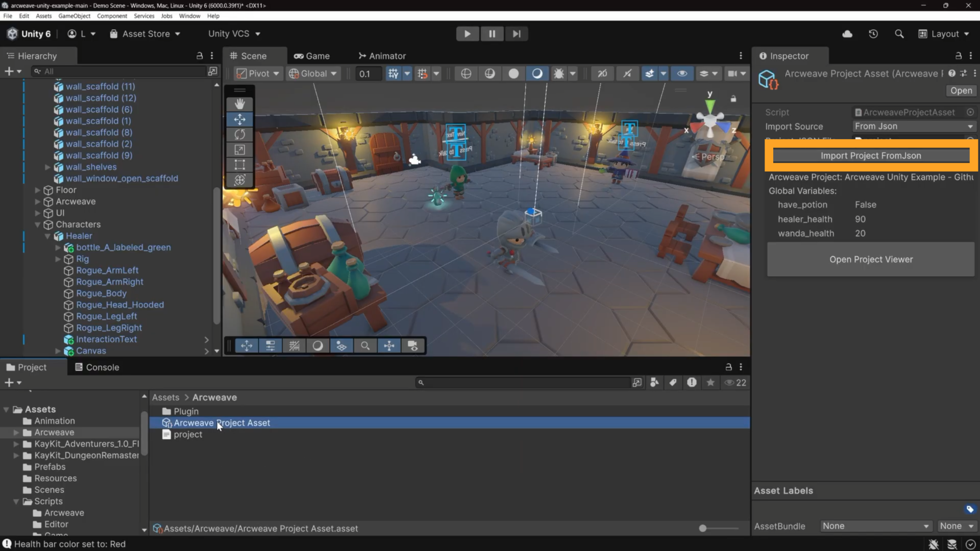Select the Move tool in scene toolbar

(x=239, y=119)
